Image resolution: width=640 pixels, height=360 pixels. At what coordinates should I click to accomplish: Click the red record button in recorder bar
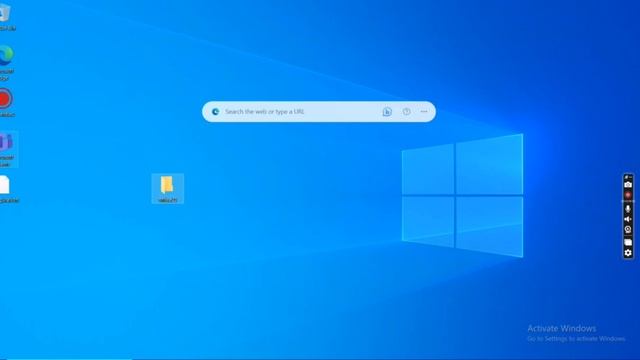[x=628, y=195]
